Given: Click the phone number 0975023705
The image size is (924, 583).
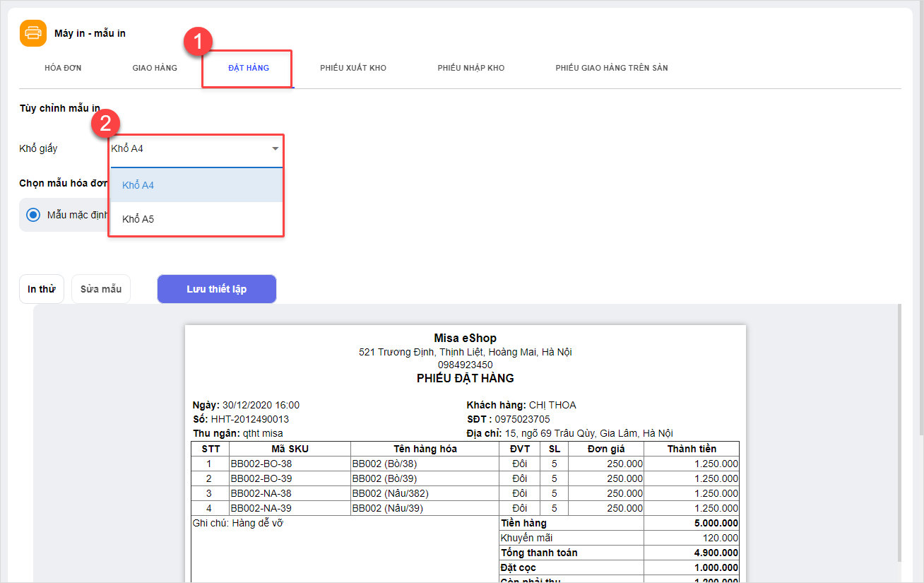Looking at the screenshot, I should tap(522, 419).
